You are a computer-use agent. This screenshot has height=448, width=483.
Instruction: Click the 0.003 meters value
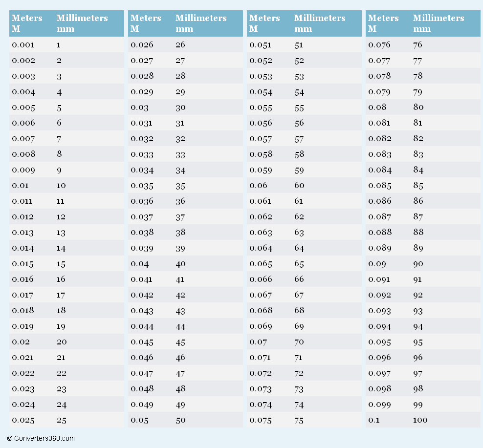pos(23,76)
